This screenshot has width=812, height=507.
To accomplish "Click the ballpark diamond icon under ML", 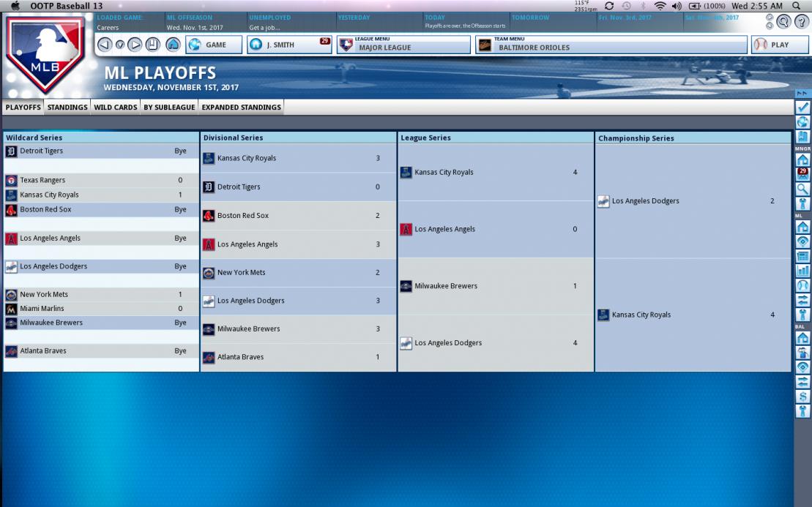I will 802,241.
